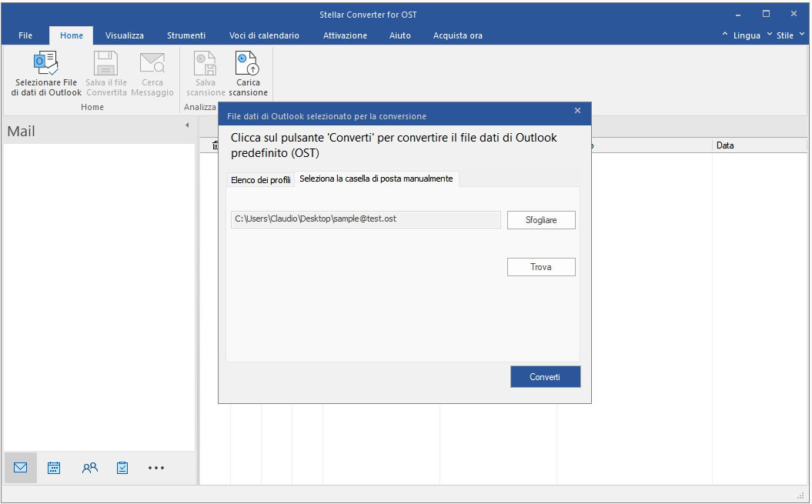The image size is (812, 504).
Task: Select the Elenco dei profili tab
Action: (x=261, y=180)
